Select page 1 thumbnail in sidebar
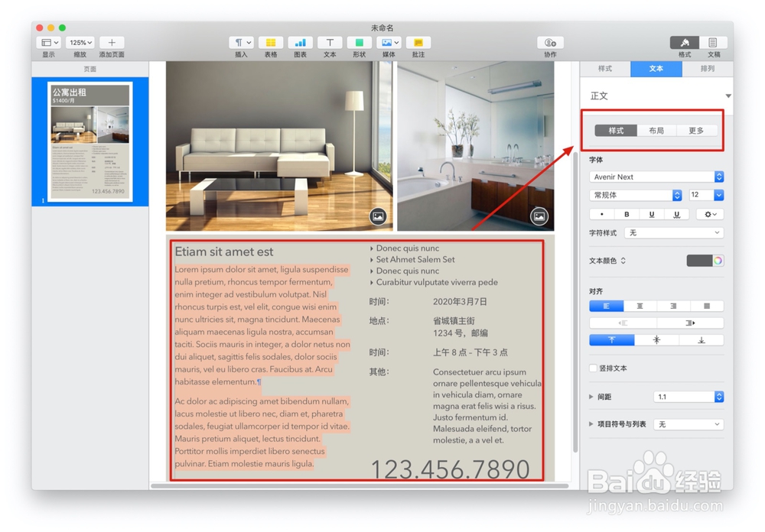The image size is (765, 532). [x=90, y=141]
